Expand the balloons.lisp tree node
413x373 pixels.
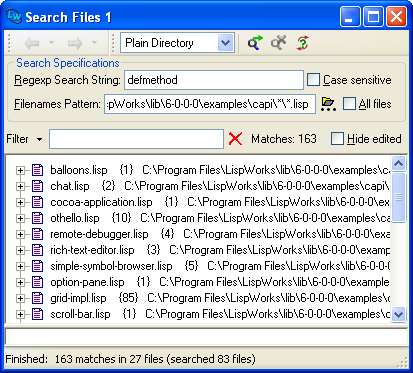tap(20, 170)
